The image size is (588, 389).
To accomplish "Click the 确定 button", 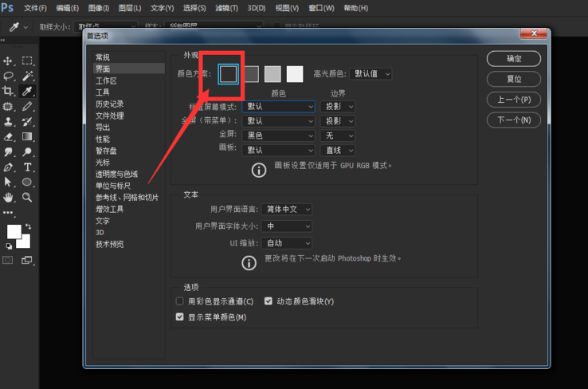I will [x=514, y=58].
